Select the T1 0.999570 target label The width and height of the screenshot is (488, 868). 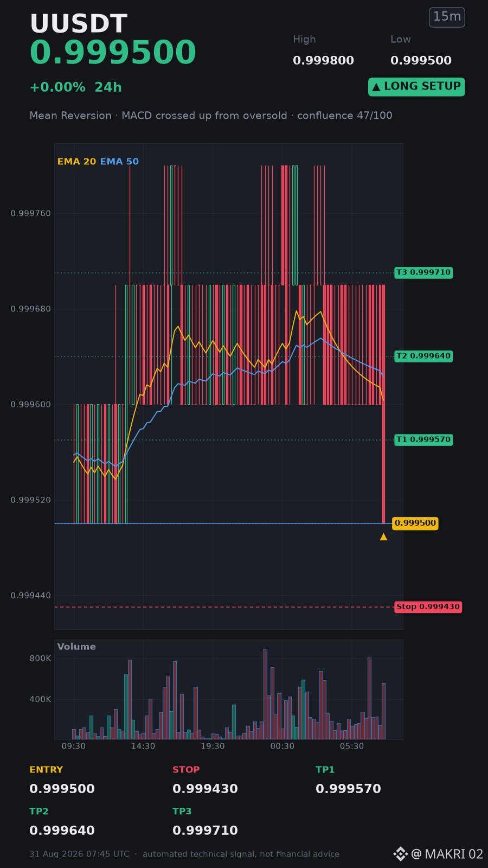(x=423, y=439)
